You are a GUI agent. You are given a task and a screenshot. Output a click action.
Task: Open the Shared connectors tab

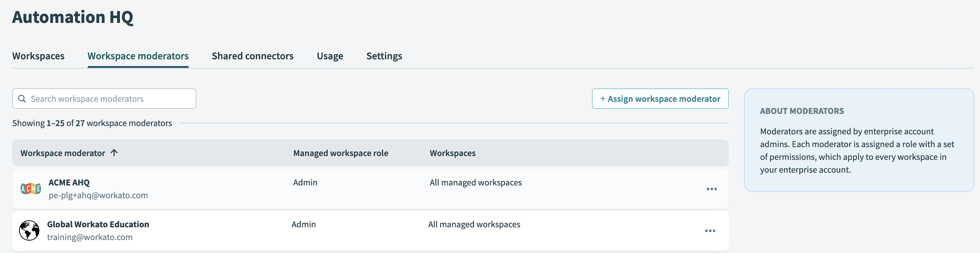(x=253, y=56)
